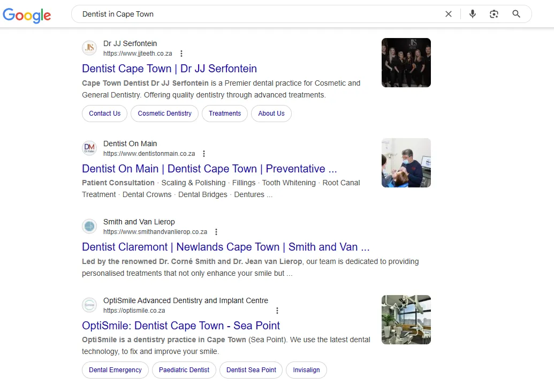Open the About Us sitelink chip
This screenshot has width=554, height=392.
[271, 114]
